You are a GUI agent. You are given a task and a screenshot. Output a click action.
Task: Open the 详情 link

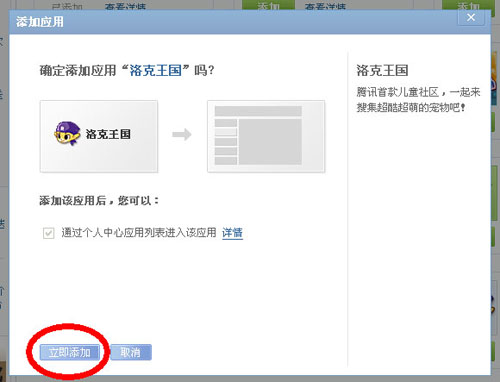point(232,232)
